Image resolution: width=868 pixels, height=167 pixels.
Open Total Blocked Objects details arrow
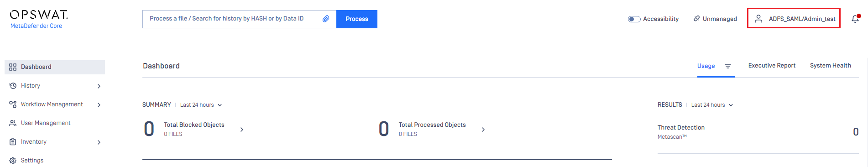click(x=242, y=130)
